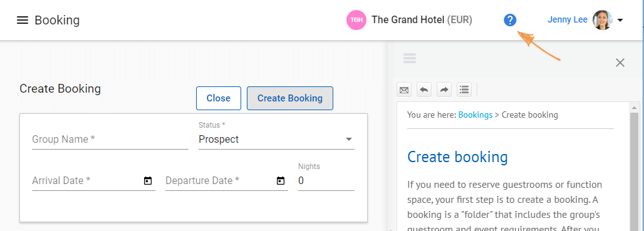Focus the Group Name input field
The image size is (644, 231).
110,140
